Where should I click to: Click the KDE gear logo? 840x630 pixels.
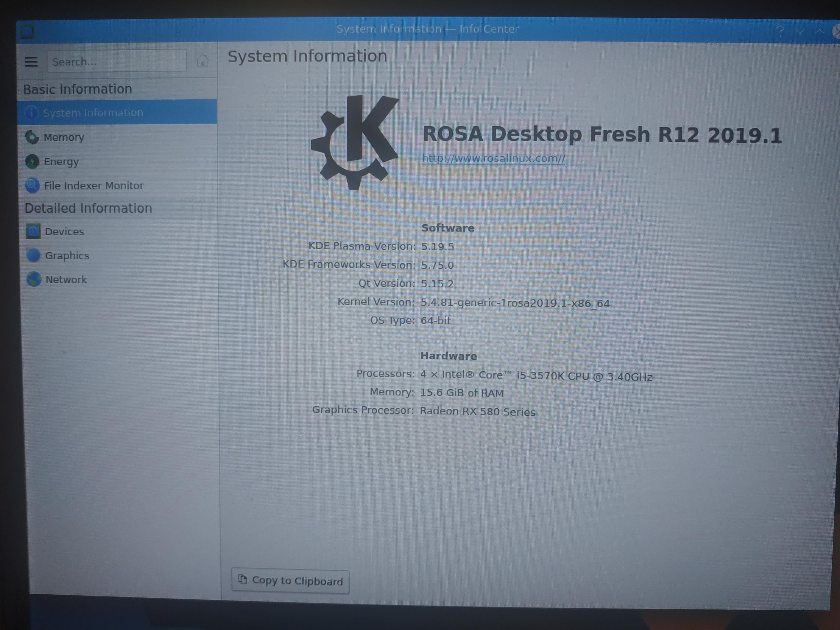(x=354, y=142)
